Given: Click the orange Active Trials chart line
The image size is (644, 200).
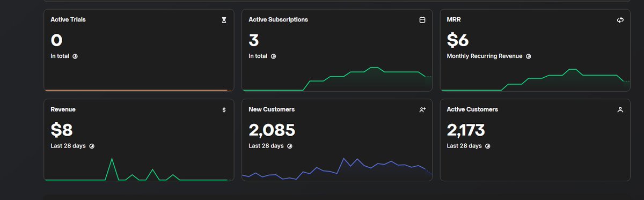Looking at the screenshot, I should click(x=138, y=90).
